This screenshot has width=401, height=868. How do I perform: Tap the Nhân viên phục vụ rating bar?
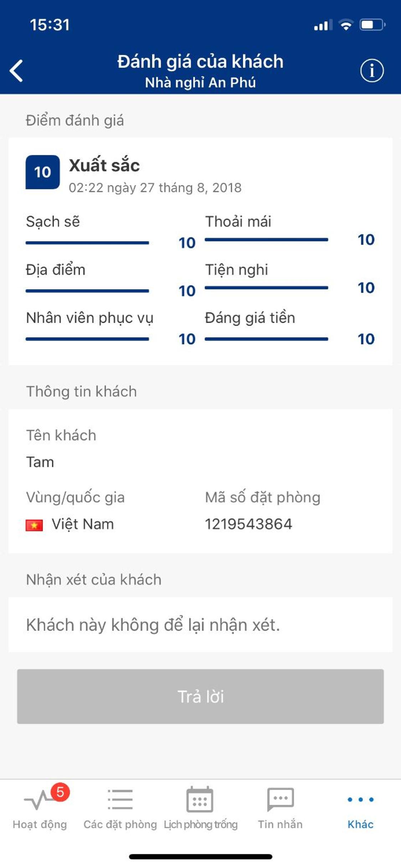click(x=87, y=339)
